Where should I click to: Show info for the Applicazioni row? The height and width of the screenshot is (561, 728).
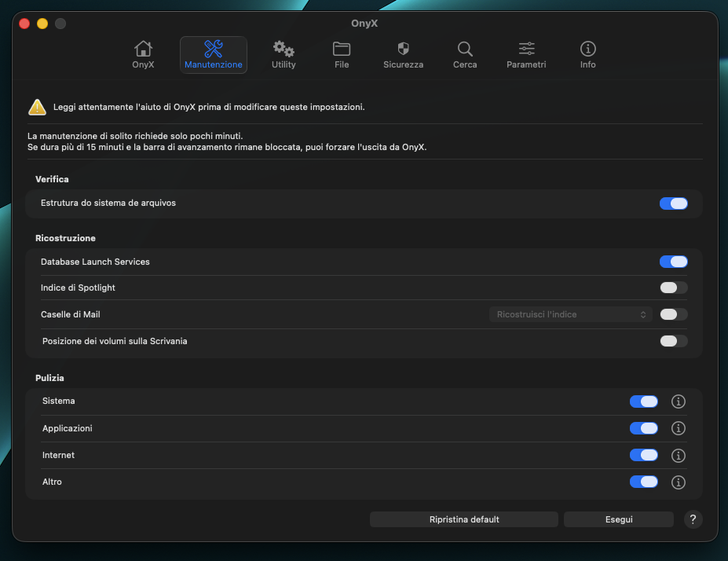pos(679,428)
